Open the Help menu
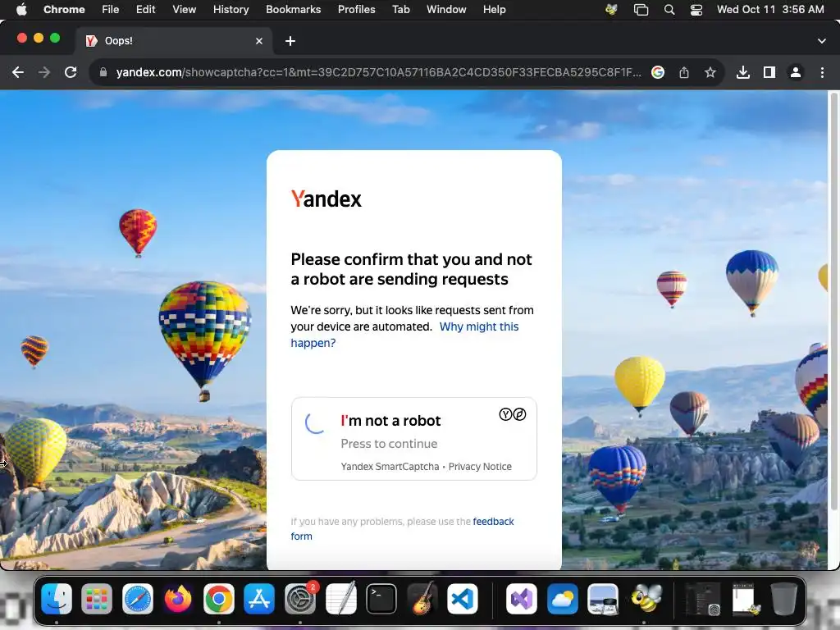 (494, 9)
